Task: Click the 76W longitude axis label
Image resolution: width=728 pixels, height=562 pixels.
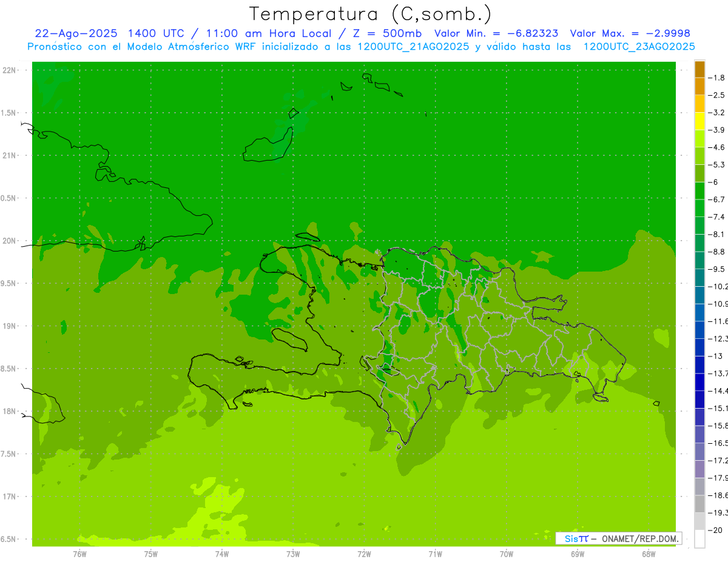Action: point(79,554)
